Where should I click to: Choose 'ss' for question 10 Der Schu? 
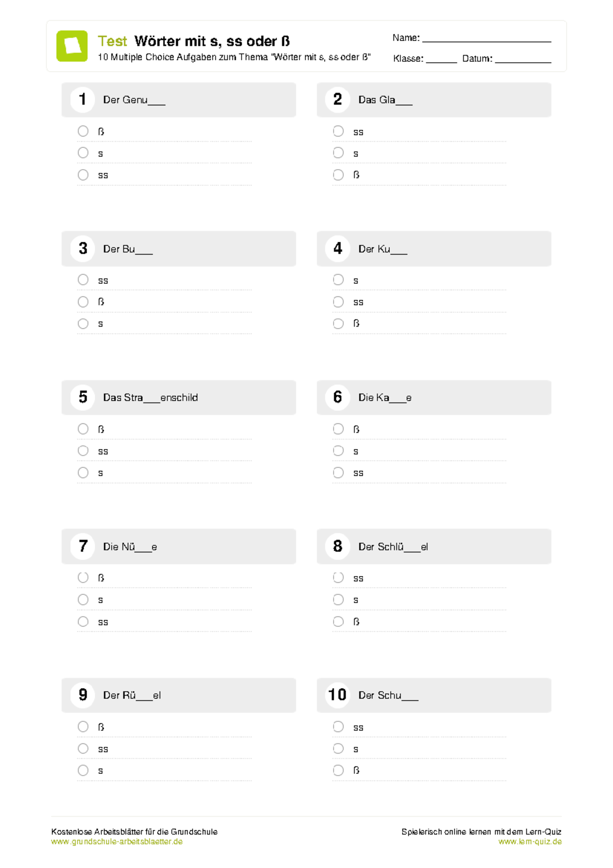pyautogui.click(x=338, y=726)
